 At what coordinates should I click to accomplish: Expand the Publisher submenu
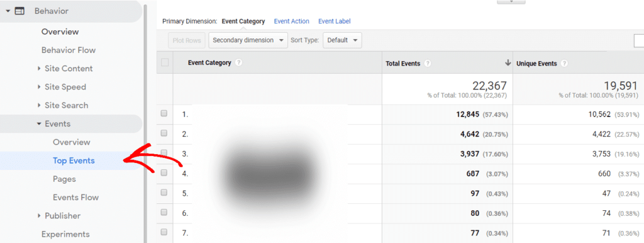coord(39,216)
